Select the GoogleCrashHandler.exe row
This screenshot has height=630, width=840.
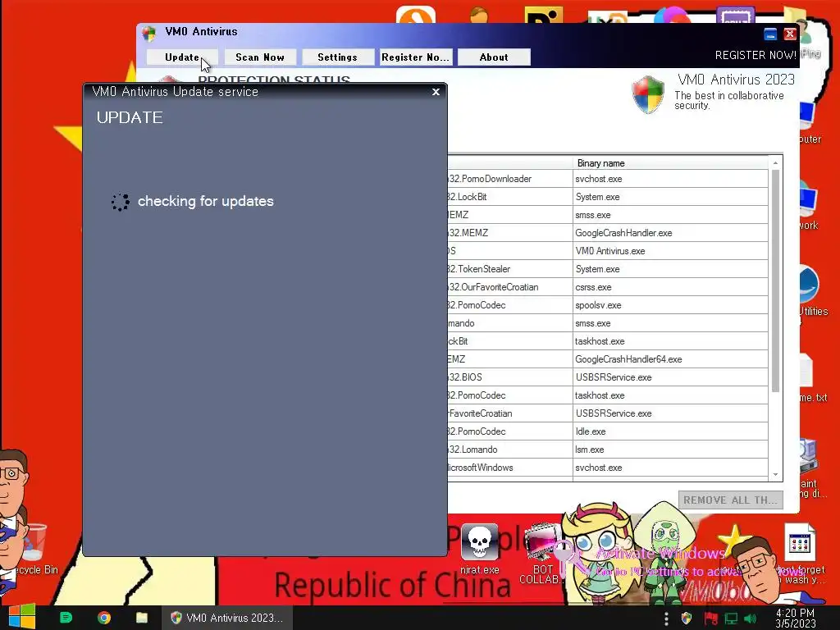click(x=670, y=233)
